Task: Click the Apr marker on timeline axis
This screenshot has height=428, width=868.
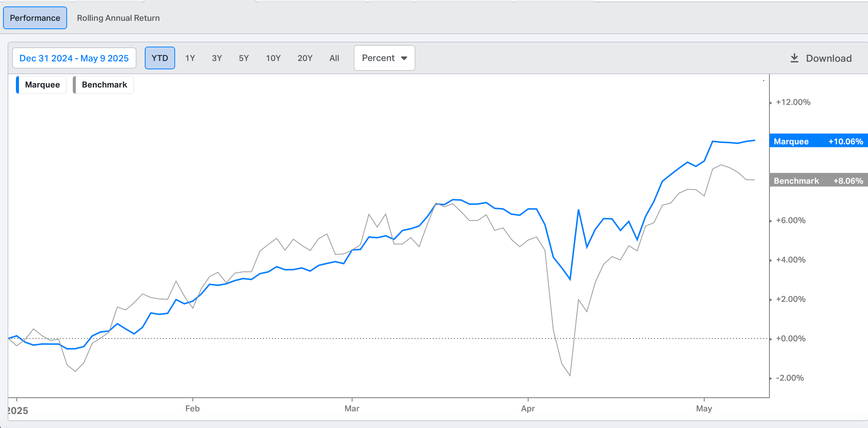Action: click(x=528, y=408)
